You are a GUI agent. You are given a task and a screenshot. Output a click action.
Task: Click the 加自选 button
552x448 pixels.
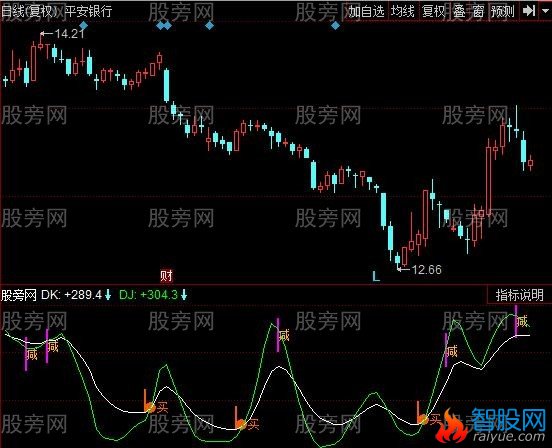pos(366,12)
